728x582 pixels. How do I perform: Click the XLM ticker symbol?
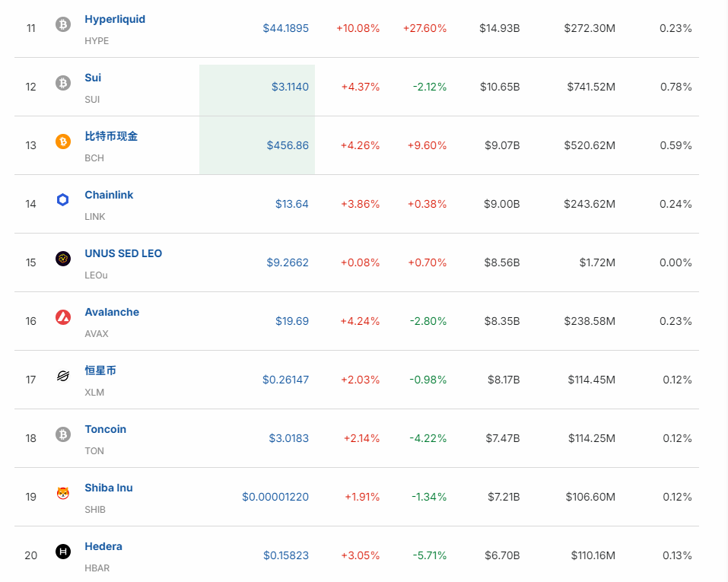[94, 392]
